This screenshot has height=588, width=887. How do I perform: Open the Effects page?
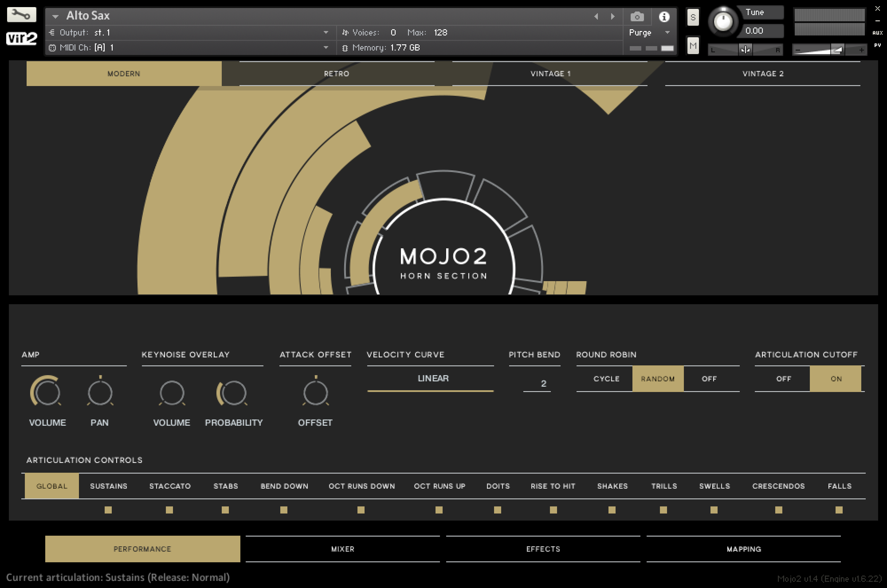[x=543, y=549]
